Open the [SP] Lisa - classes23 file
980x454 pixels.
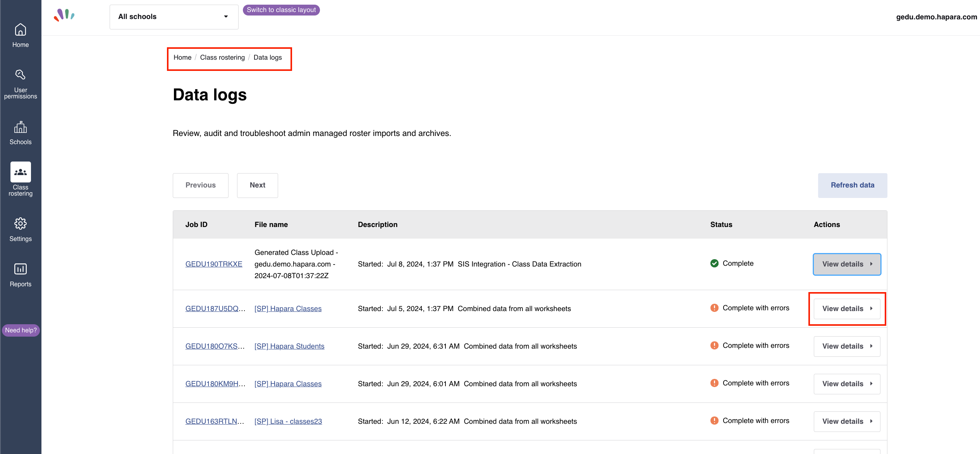pyautogui.click(x=288, y=421)
